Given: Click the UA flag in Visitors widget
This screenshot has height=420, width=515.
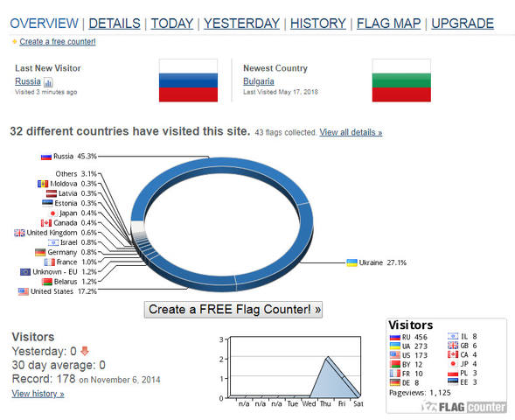Looking at the screenshot, I should tap(395, 346).
